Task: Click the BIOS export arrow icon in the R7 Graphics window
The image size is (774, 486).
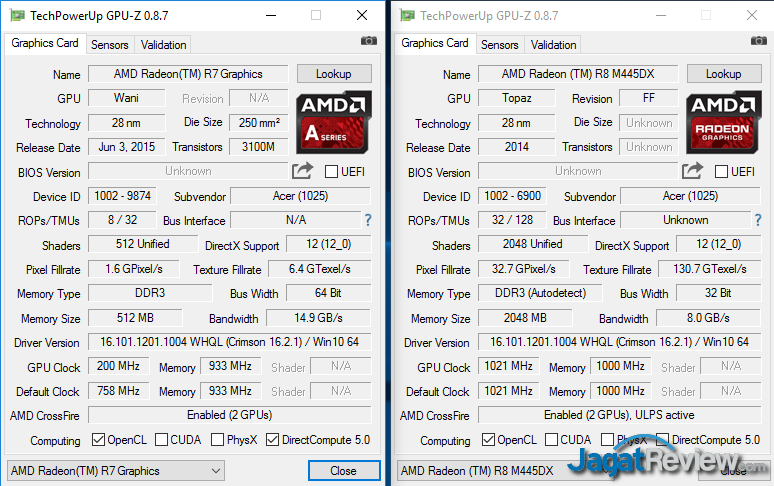Action: (302, 171)
